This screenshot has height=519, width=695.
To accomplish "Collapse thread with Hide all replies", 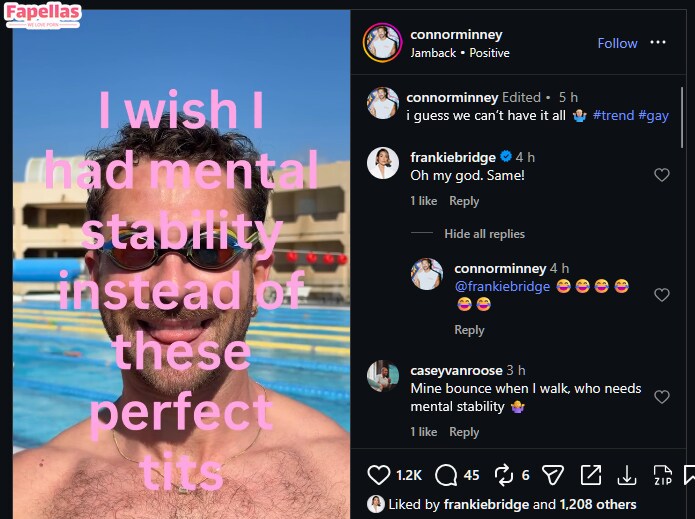I will (484, 234).
